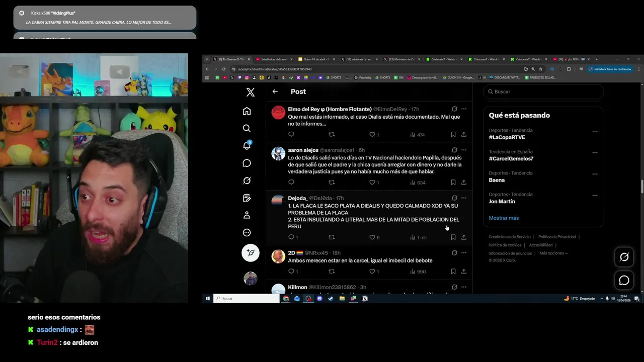The height and width of the screenshot is (362, 644).
Task: Open floating Grok button at bottom right
Action: coord(624,257)
